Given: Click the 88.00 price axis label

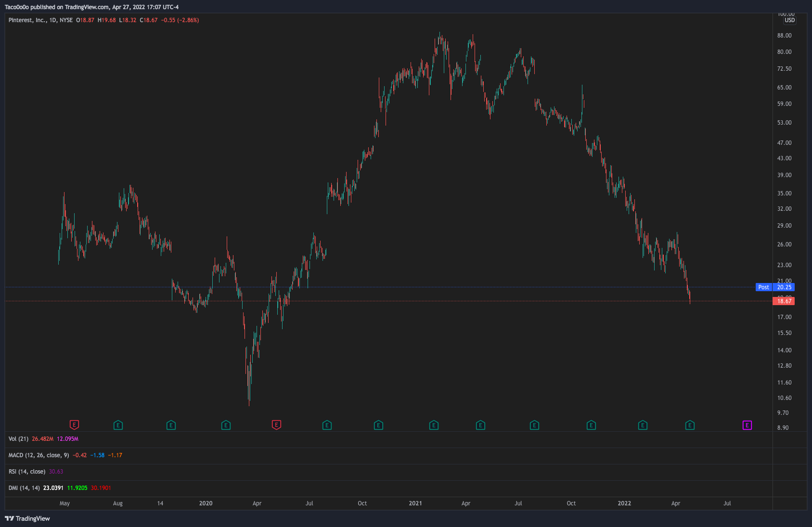Looking at the screenshot, I should coord(784,36).
